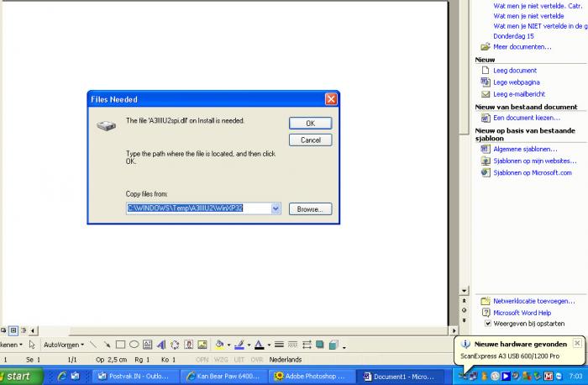Click Nederlands in the status bar

click(x=286, y=360)
